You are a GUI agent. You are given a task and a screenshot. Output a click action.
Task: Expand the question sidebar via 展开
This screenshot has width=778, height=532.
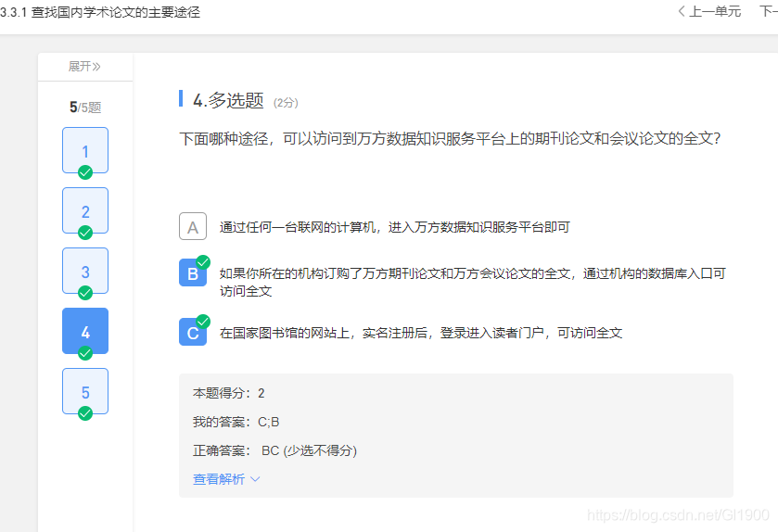click(x=84, y=67)
